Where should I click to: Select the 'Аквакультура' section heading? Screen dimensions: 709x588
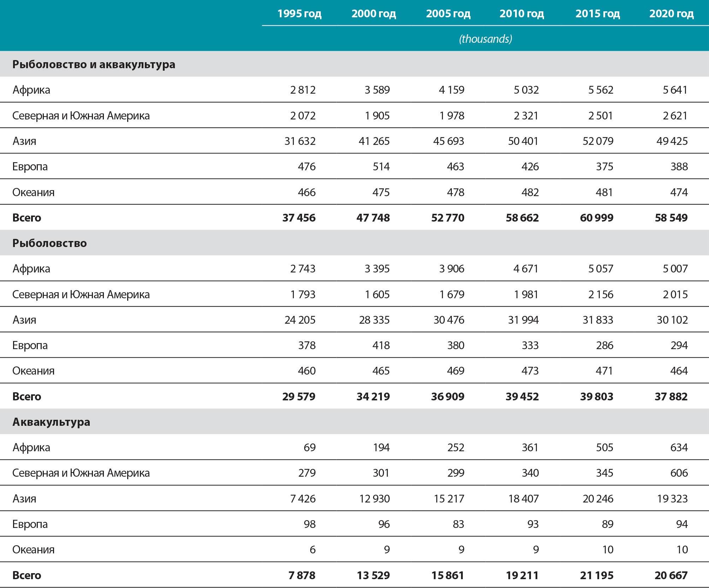pos(51,422)
